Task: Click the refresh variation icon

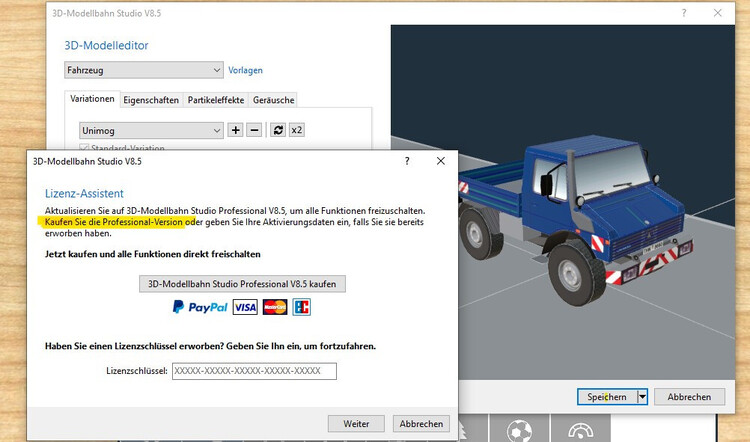Action: coord(277,130)
